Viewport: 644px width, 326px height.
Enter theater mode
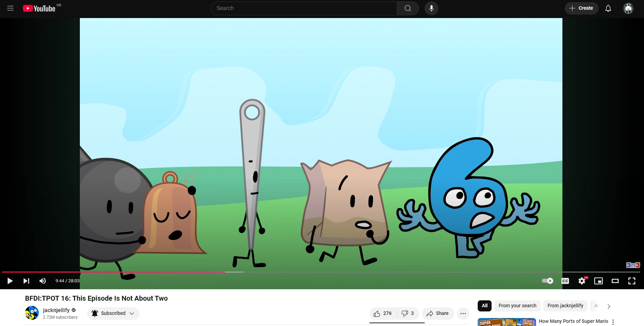(615, 281)
